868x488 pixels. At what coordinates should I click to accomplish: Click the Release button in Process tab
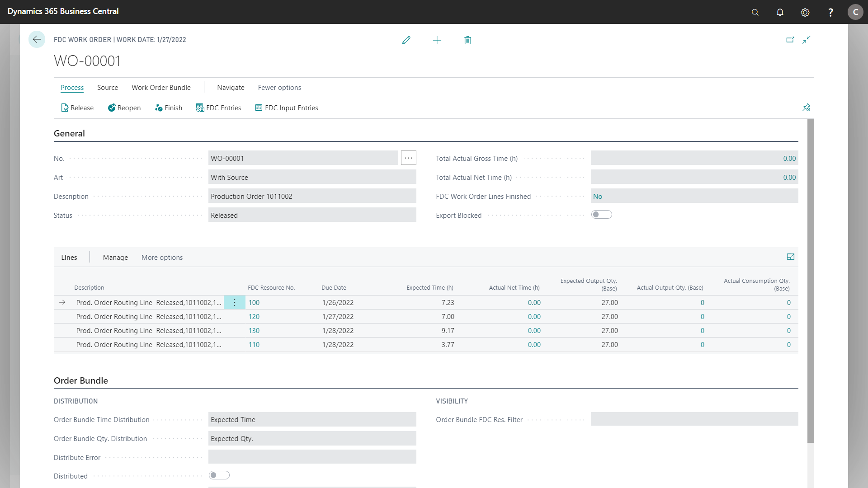(77, 108)
